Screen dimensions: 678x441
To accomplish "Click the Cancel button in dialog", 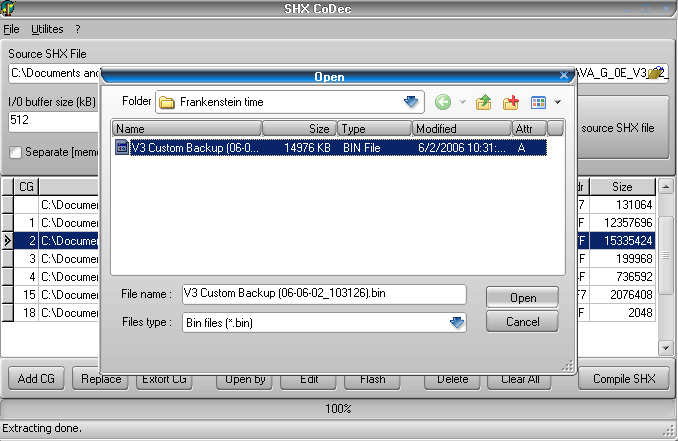I will (522, 322).
